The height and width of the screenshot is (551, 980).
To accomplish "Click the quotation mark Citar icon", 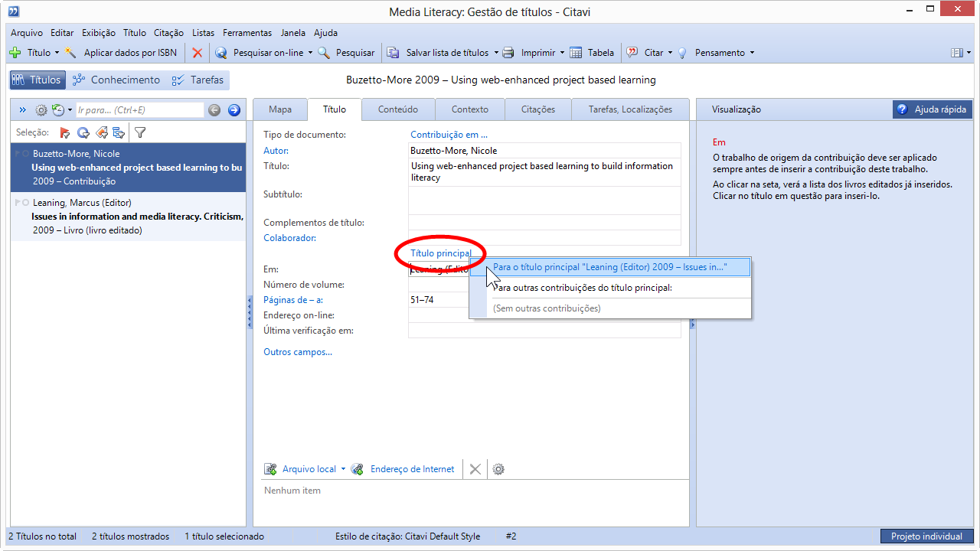I will [632, 53].
